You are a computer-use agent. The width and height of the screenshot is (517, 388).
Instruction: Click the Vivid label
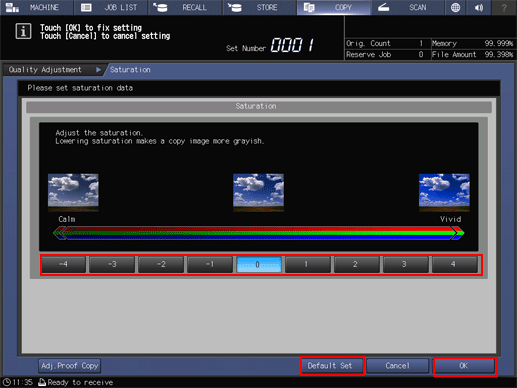[451, 219]
